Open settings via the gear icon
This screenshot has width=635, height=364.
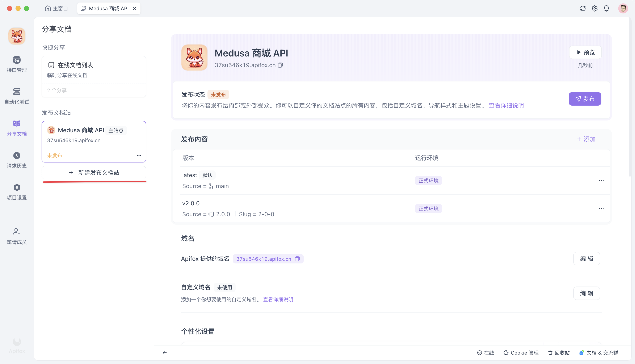[x=595, y=8]
